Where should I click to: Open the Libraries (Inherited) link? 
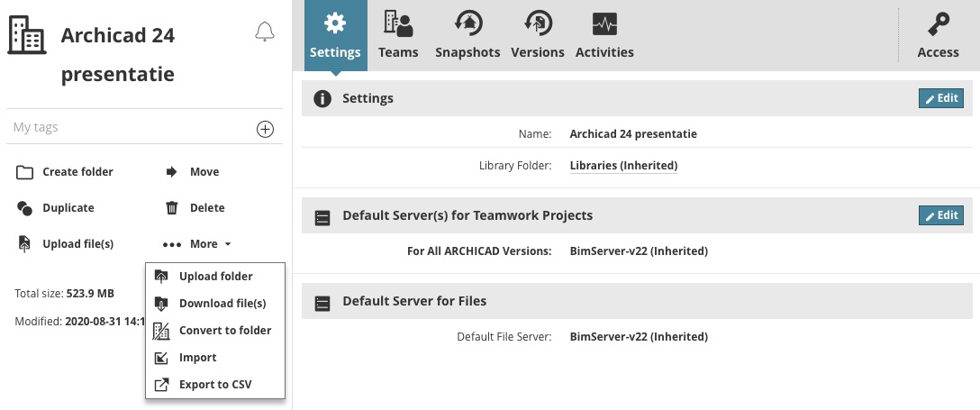click(x=623, y=166)
